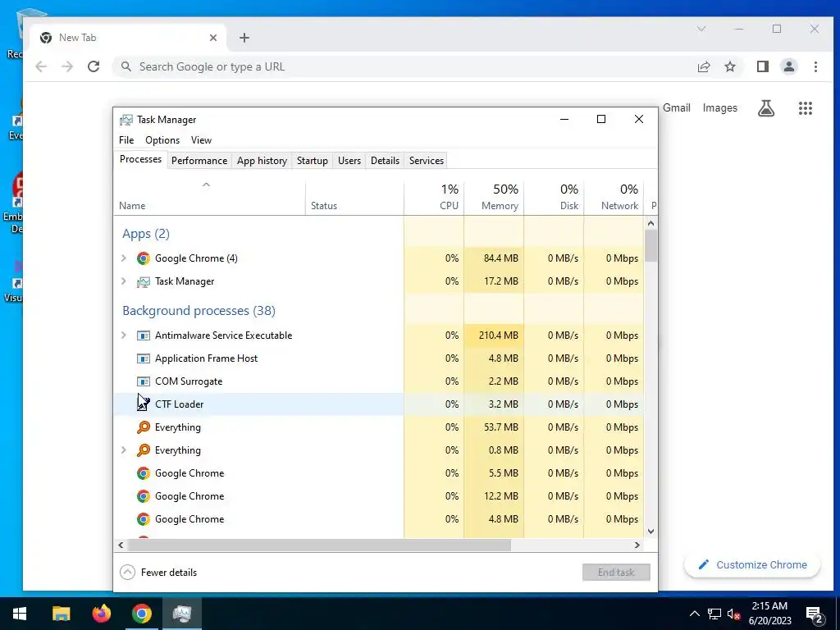The image size is (840, 630).
Task: Click the icon of the Google Chrome process using 12.2 MB
Action: click(143, 496)
